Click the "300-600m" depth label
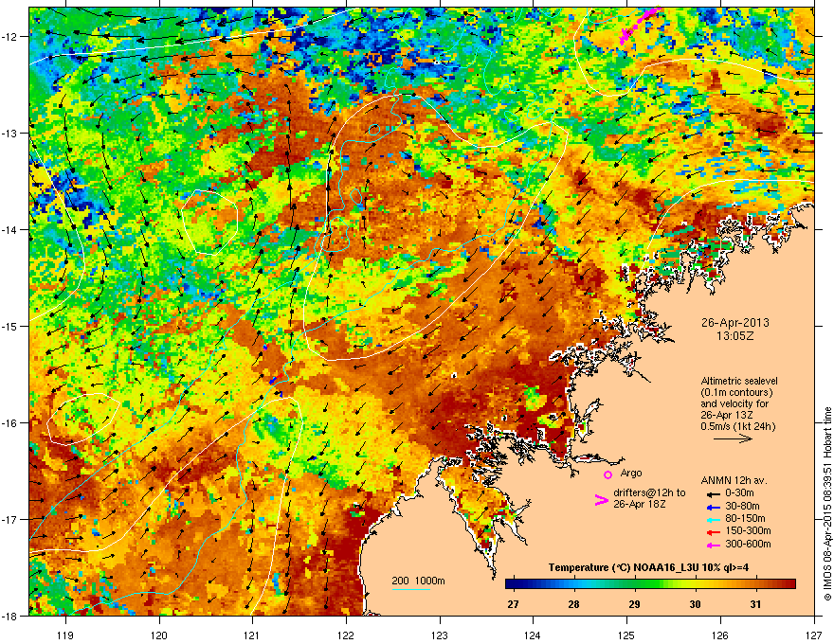 pyautogui.click(x=748, y=545)
